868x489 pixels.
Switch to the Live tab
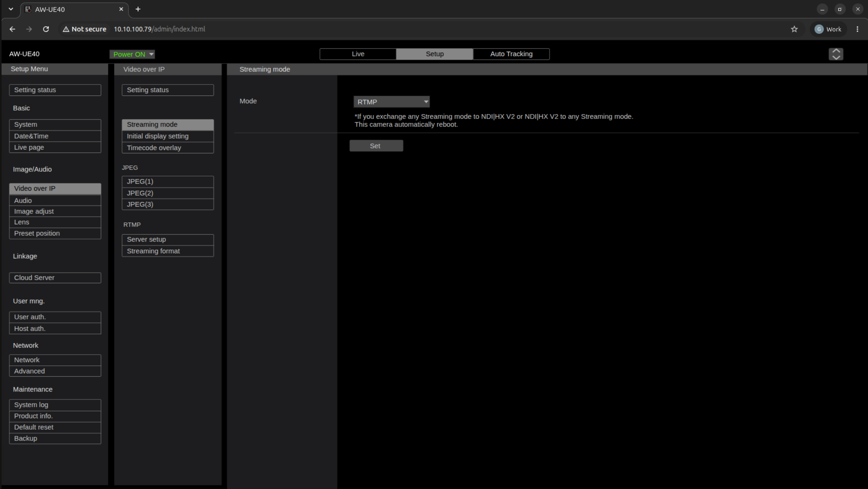pyautogui.click(x=358, y=54)
